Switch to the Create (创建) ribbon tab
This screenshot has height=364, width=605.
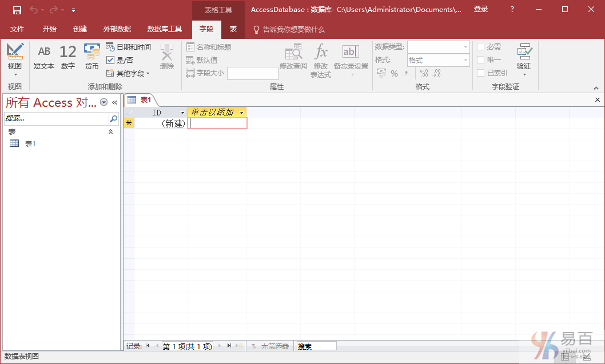coord(80,29)
